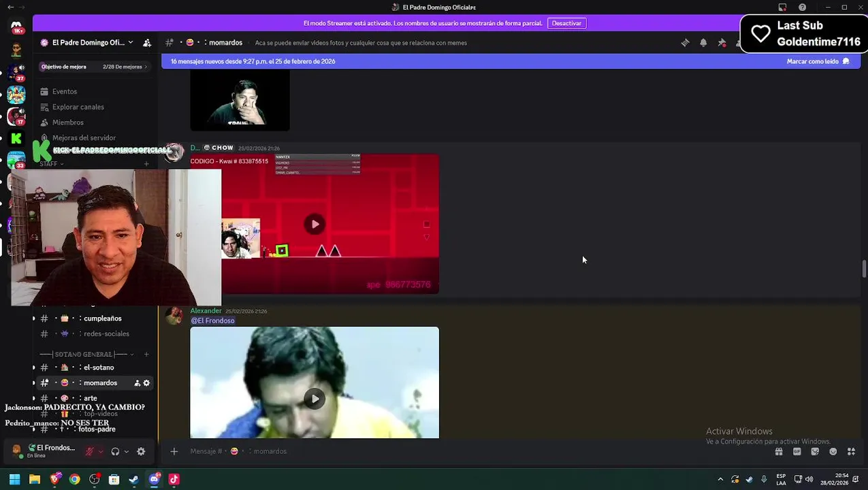The width and height of the screenshot is (868, 490).
Task: Open the threads icon in channel header
Action: [x=686, y=43]
